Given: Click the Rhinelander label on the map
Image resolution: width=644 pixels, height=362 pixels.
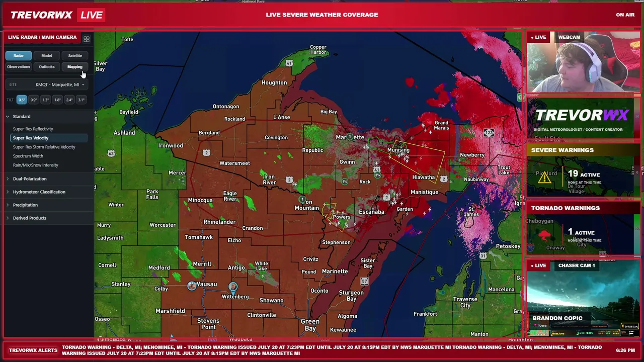Looking at the screenshot, I should click(x=219, y=222).
